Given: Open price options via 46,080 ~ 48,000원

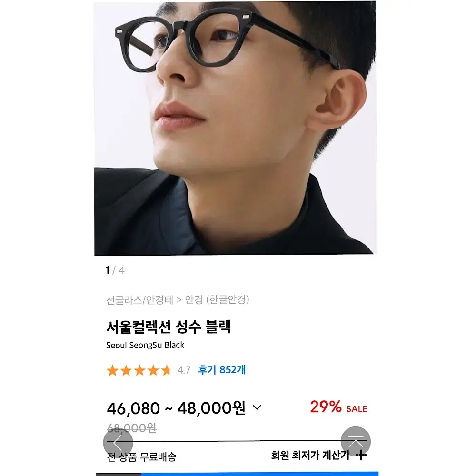Looking at the screenshot, I should tap(176, 408).
